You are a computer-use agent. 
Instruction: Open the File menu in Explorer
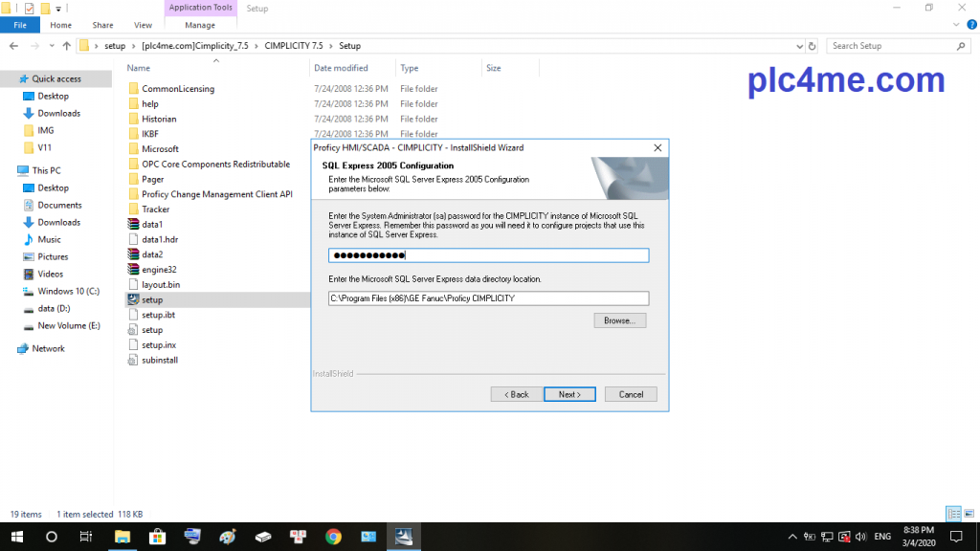pyautogui.click(x=19, y=25)
